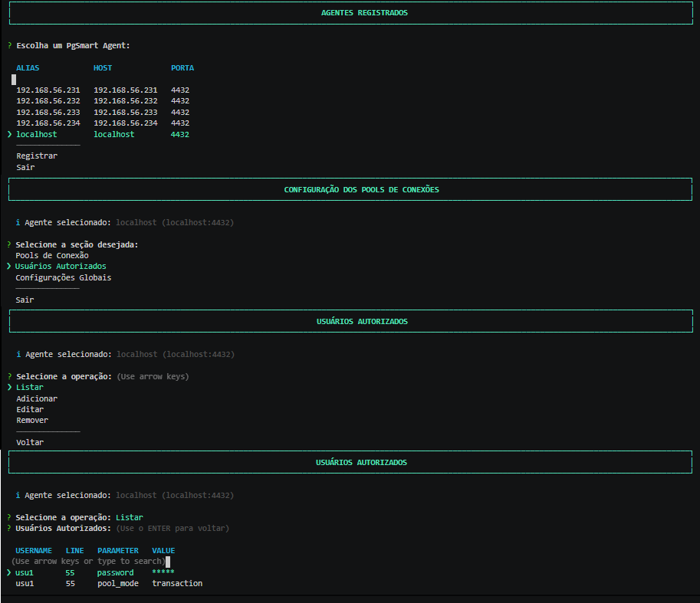This screenshot has height=603, width=700.
Task: Choose the Remover operation
Action: pyautogui.click(x=32, y=420)
